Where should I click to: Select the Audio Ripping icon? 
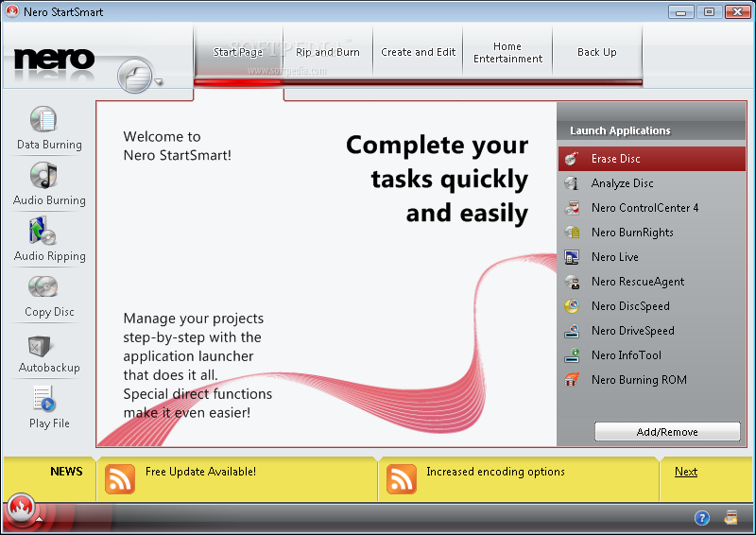[x=43, y=232]
